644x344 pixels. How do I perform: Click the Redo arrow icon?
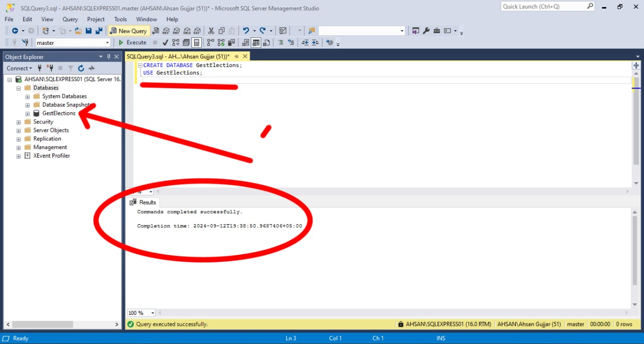coord(262,31)
